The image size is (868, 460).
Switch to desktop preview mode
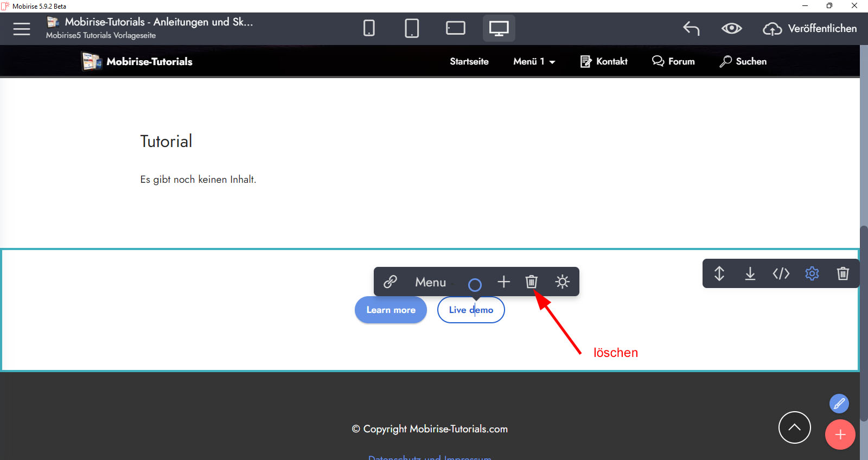[499, 28]
